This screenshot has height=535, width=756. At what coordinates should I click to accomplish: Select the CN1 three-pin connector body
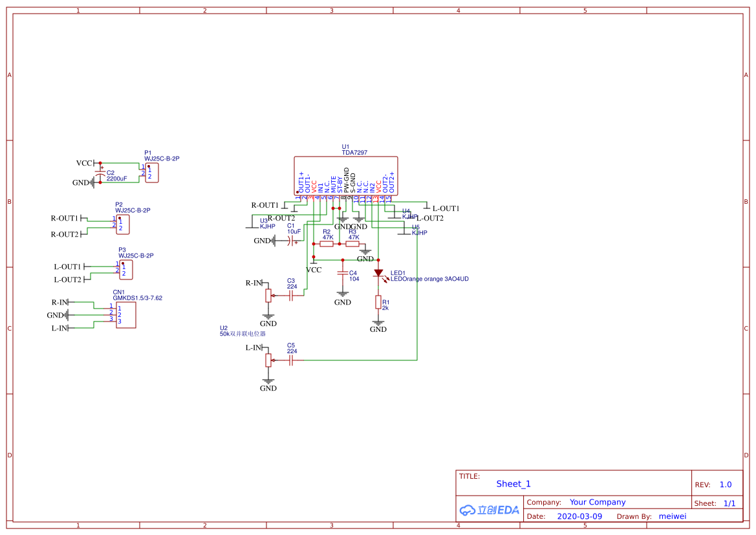(x=126, y=315)
